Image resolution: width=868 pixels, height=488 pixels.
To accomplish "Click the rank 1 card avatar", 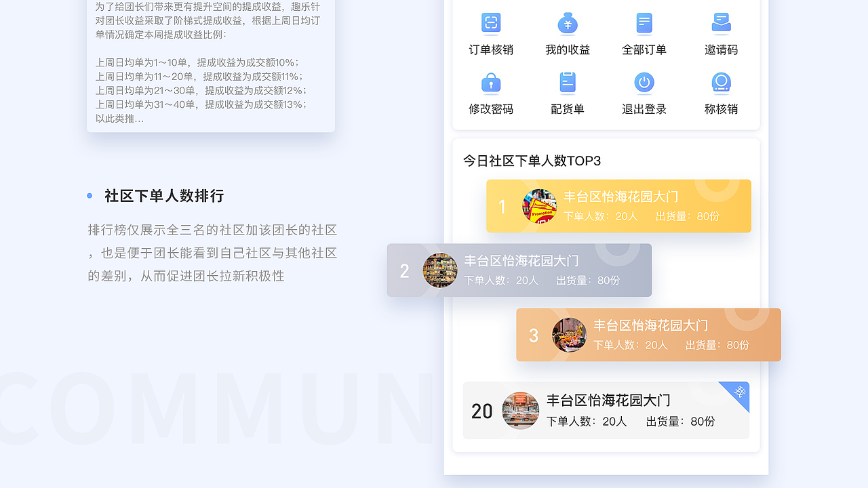I will pyautogui.click(x=539, y=206).
